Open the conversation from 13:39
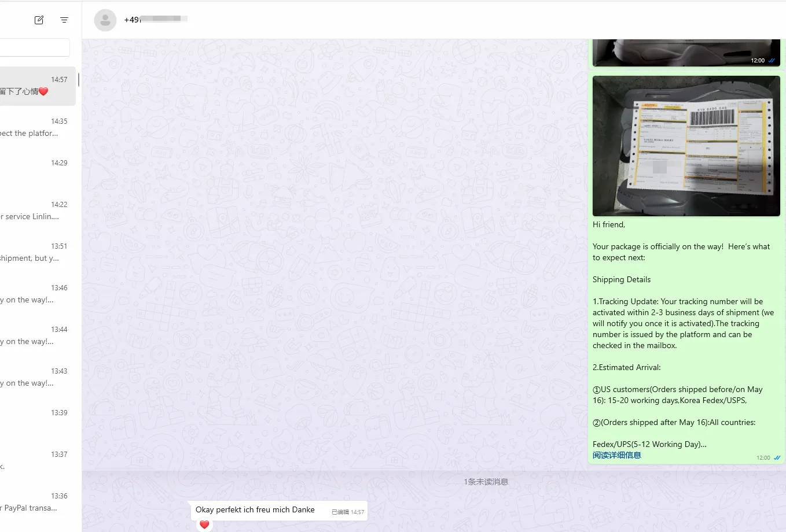Viewport: 786px width, 532px height. (x=38, y=419)
